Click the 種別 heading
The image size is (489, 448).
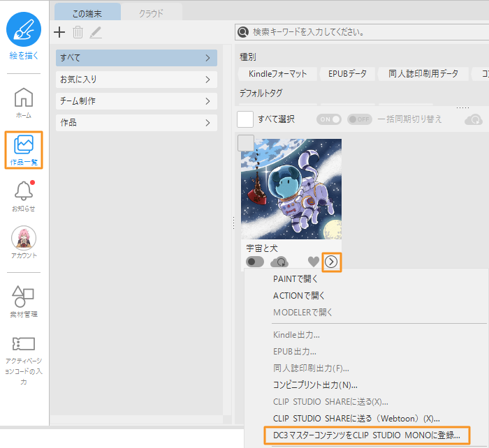pyautogui.click(x=248, y=57)
